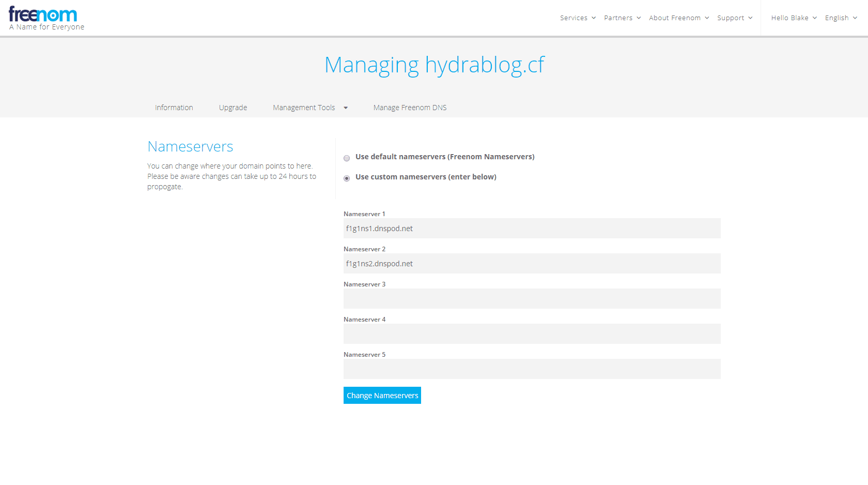This screenshot has height=485, width=868.
Task: Focus the Nameserver 2 text field
Action: (532, 264)
